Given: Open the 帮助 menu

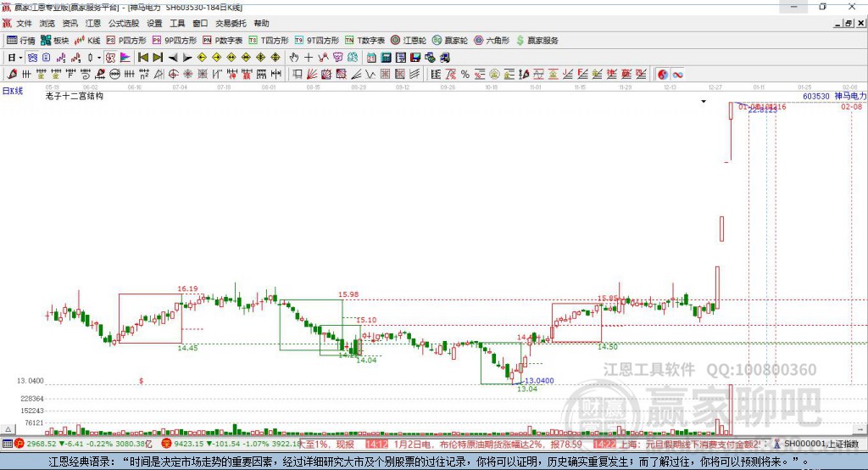Looking at the screenshot, I should 261,23.
